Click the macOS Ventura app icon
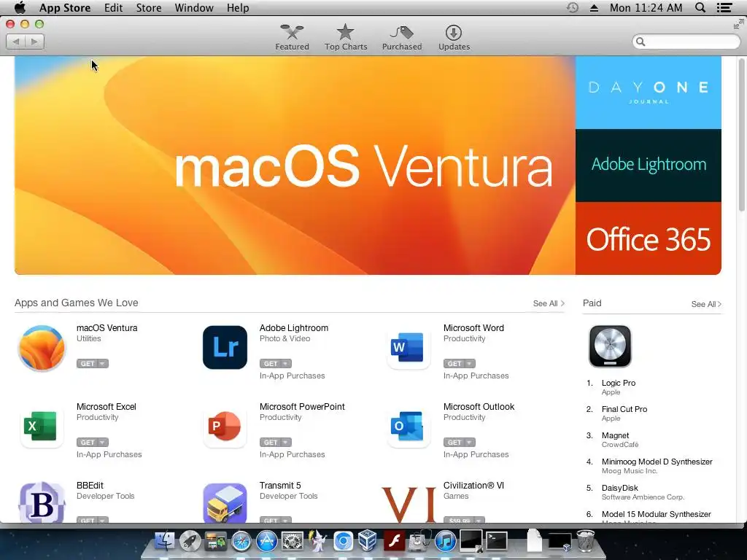The image size is (747, 560). pyautogui.click(x=42, y=348)
